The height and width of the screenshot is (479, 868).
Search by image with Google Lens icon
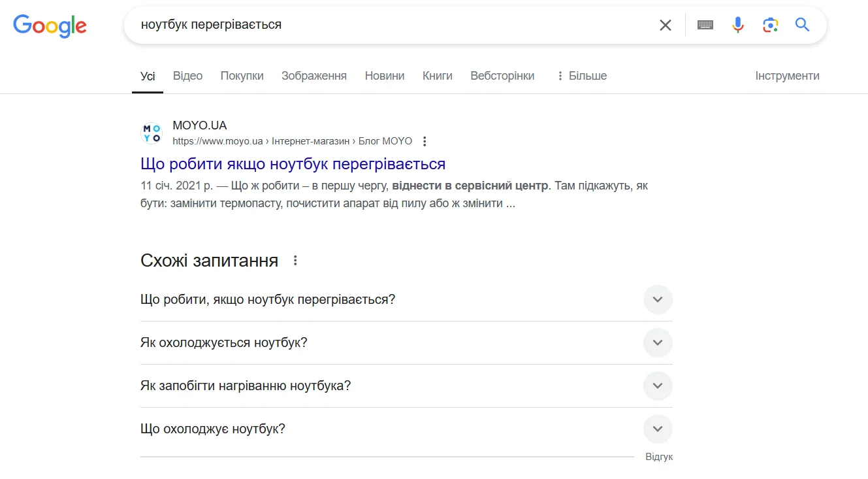[x=770, y=25]
